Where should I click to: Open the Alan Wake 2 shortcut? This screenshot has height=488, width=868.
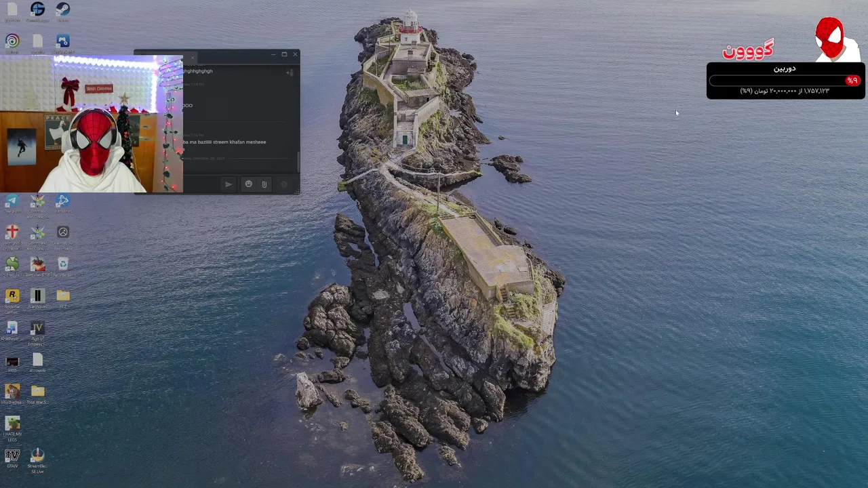pos(37,298)
